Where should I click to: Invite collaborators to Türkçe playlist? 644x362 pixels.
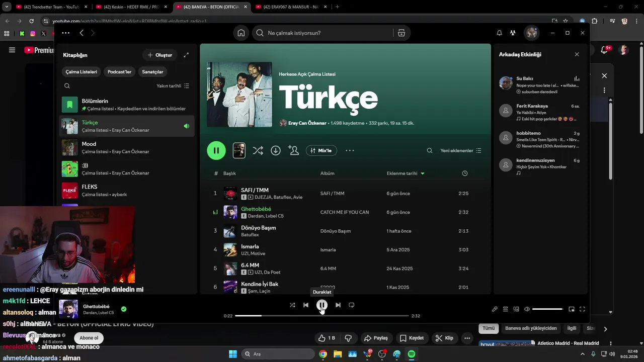(293, 150)
